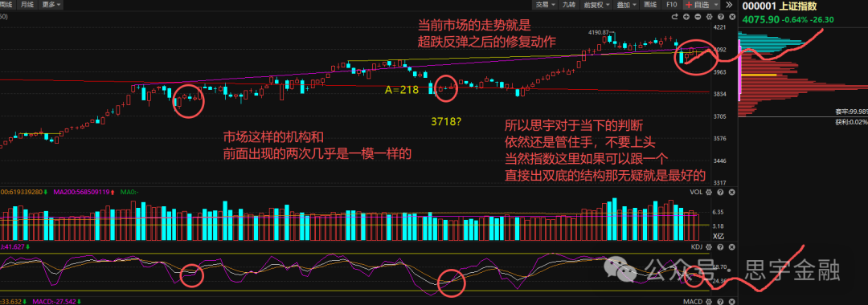Open MACD panel settings gear icon

[x=709, y=302]
